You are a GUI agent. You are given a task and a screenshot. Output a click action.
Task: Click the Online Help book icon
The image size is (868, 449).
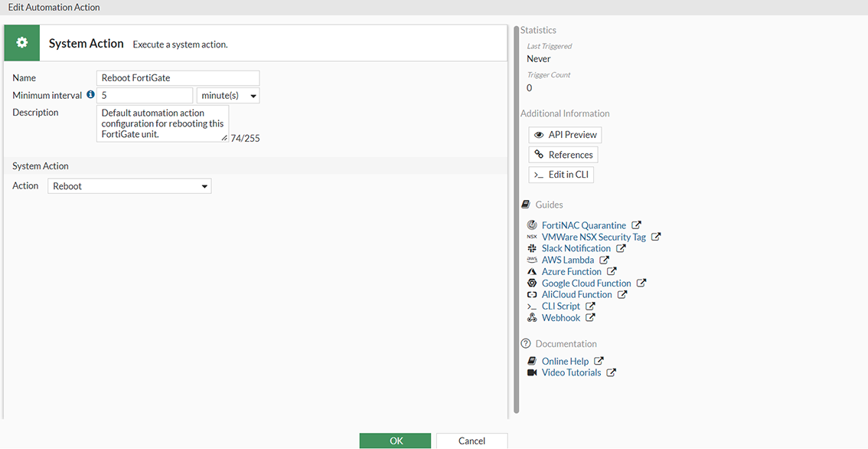click(532, 361)
